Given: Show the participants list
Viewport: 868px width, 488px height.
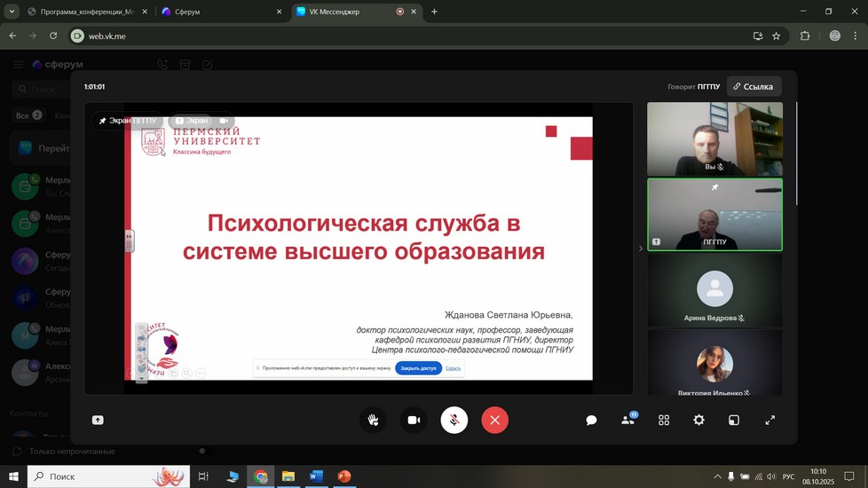Looking at the screenshot, I should coord(627,420).
